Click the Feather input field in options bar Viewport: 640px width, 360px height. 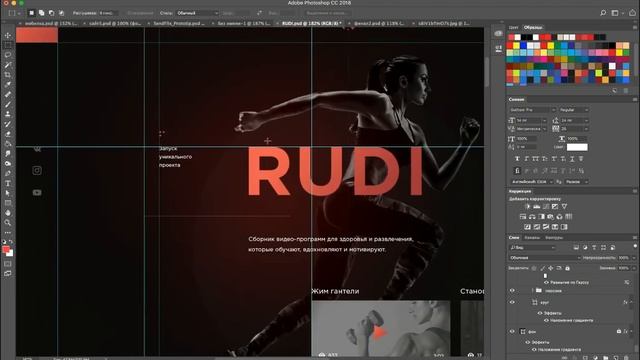click(109, 13)
